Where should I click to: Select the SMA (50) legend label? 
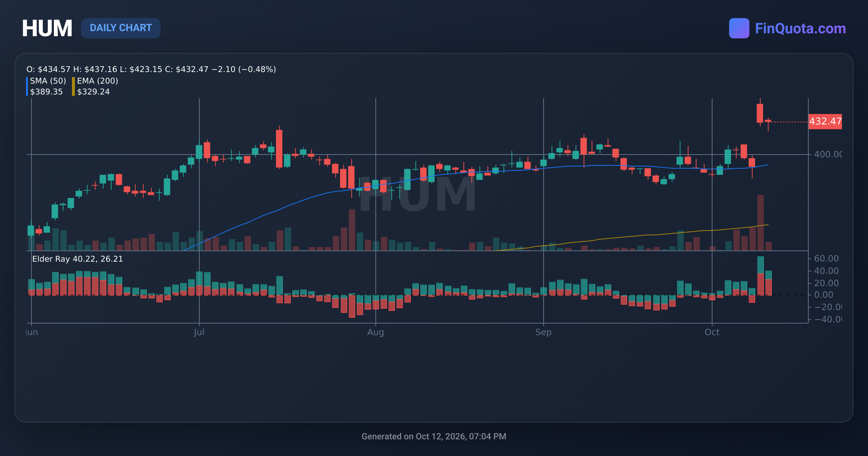(x=48, y=81)
